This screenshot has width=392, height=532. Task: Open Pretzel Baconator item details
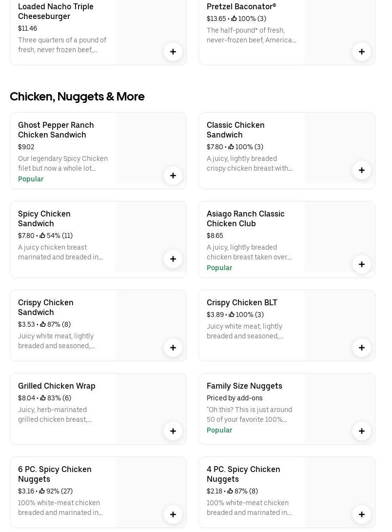[x=241, y=6]
